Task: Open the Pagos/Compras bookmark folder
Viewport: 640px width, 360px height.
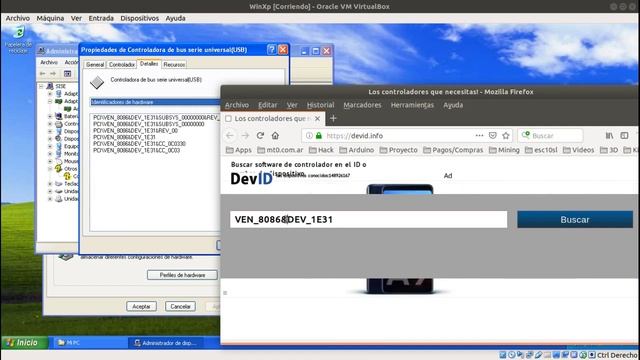Action: pyautogui.click(x=453, y=150)
